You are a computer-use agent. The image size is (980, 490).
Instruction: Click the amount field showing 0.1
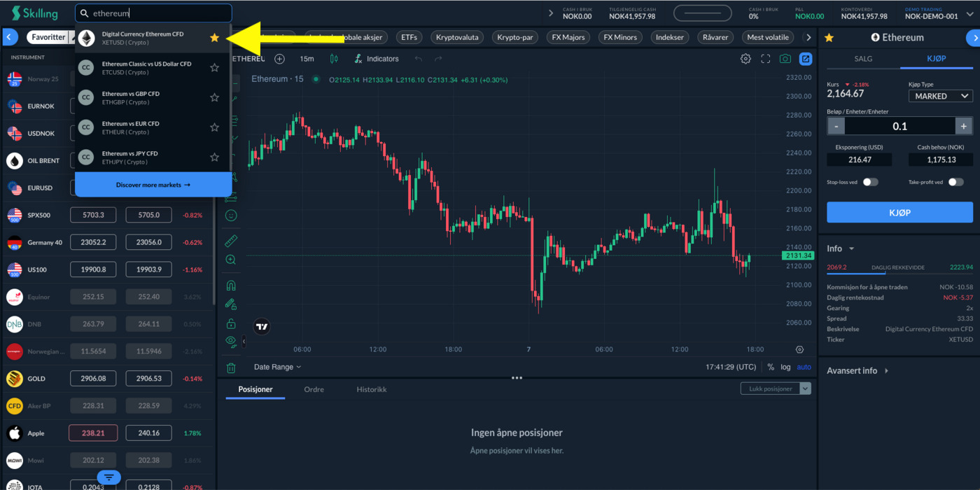coord(900,126)
